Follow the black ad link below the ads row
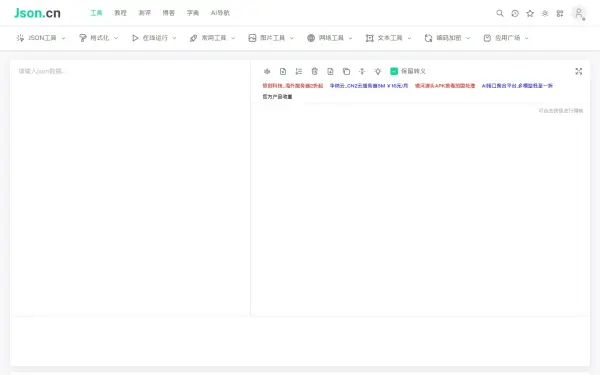The image size is (600, 375). [x=277, y=97]
